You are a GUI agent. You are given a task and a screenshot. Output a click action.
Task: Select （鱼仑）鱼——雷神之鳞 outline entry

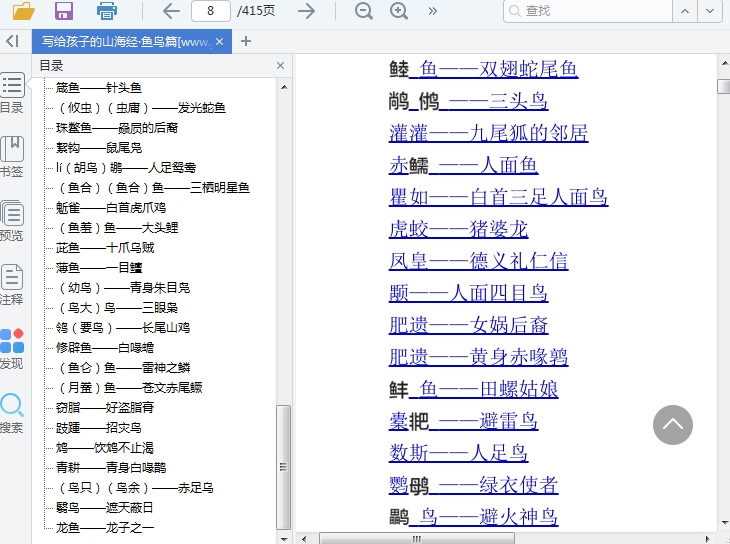(x=123, y=368)
